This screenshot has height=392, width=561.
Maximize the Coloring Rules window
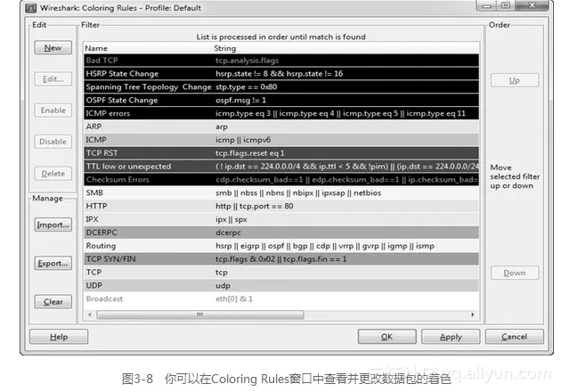click(x=506, y=5)
